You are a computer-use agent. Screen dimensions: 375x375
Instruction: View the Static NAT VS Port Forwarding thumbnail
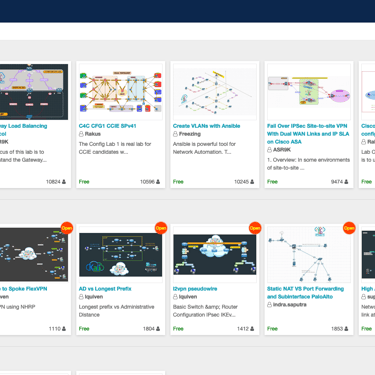click(x=309, y=255)
